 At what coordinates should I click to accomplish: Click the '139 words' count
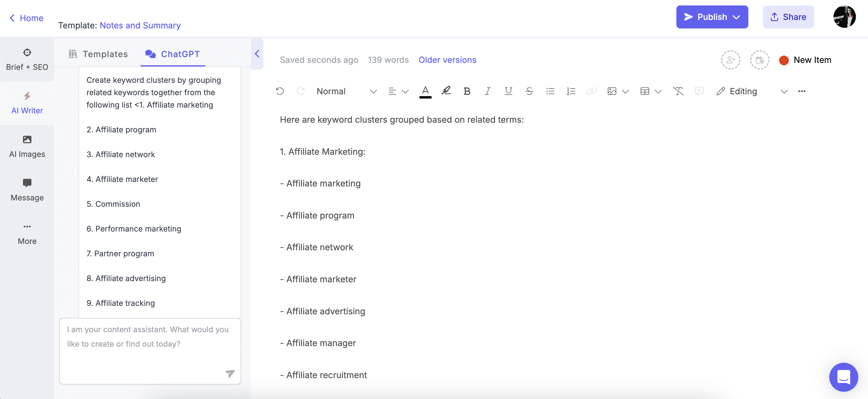click(x=388, y=60)
